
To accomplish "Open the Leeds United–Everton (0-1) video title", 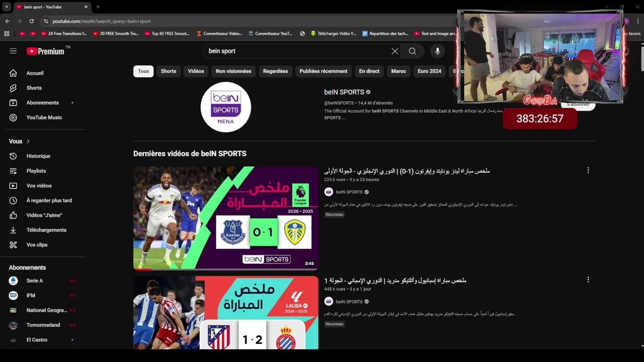I will click(407, 171).
